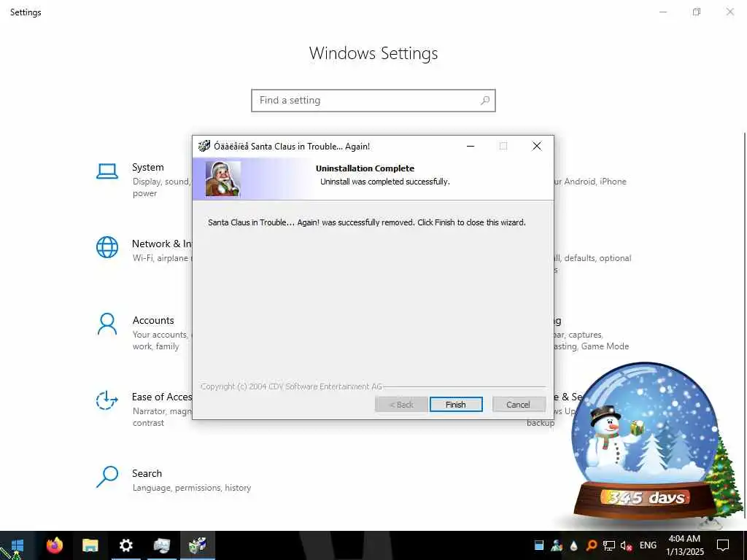Open Firefox from the taskbar
This screenshot has width=747, height=560.
click(54, 545)
